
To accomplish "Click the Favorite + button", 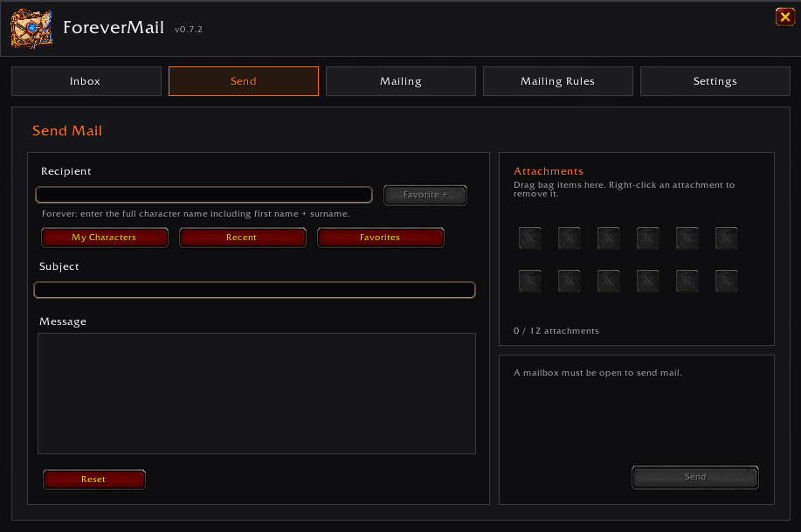I will point(425,195).
